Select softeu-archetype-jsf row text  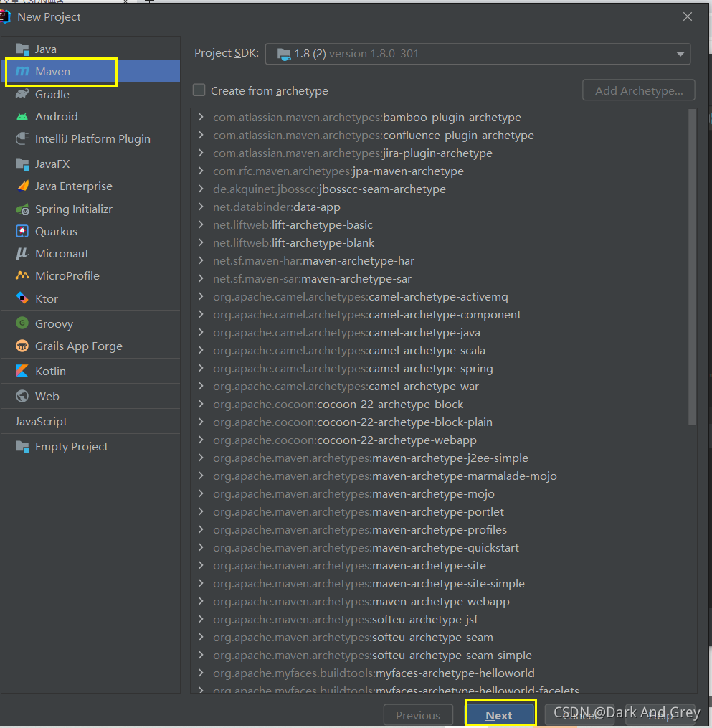[346, 620]
